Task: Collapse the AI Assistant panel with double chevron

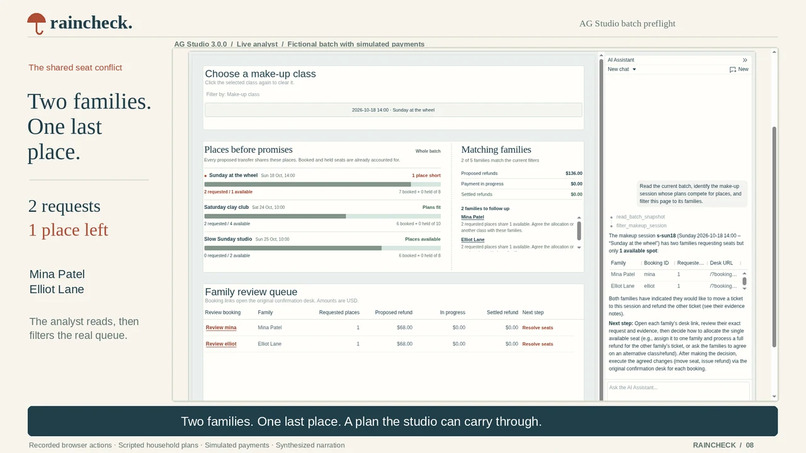Action: point(744,60)
